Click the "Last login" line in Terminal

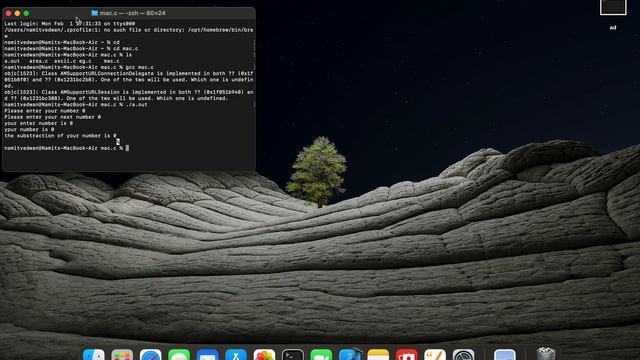69,24
